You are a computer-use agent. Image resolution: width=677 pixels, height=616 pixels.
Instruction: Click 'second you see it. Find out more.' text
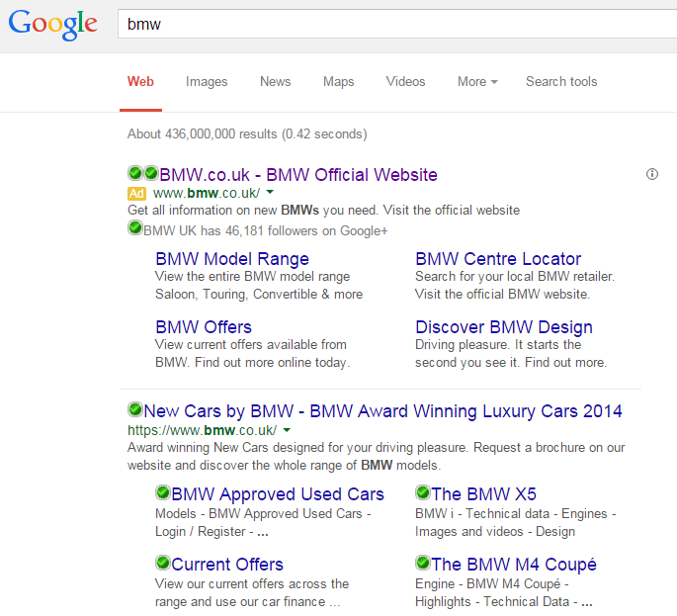point(511,363)
